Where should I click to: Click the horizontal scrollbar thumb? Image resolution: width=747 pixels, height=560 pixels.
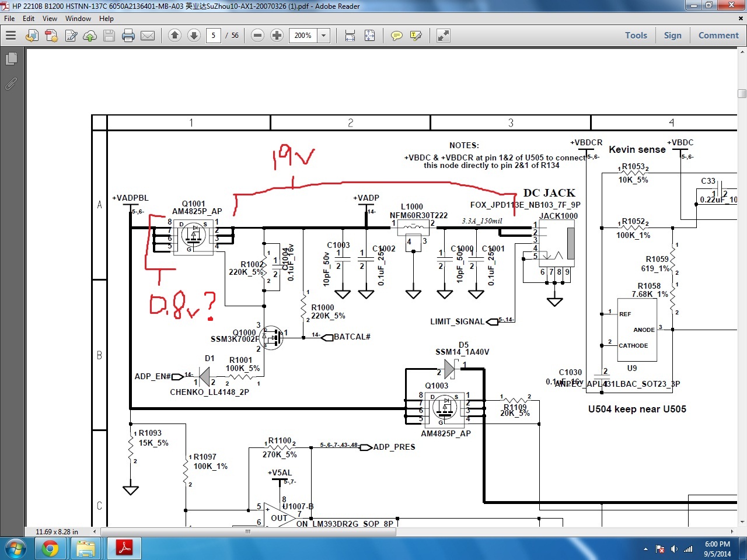pos(248,531)
